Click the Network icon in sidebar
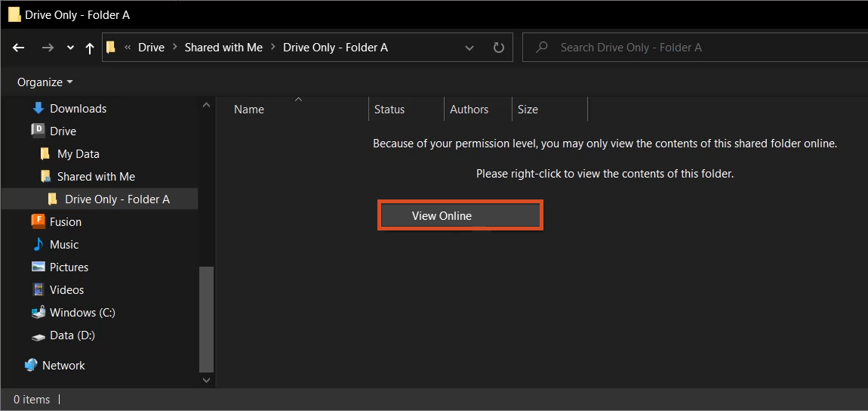 31,365
